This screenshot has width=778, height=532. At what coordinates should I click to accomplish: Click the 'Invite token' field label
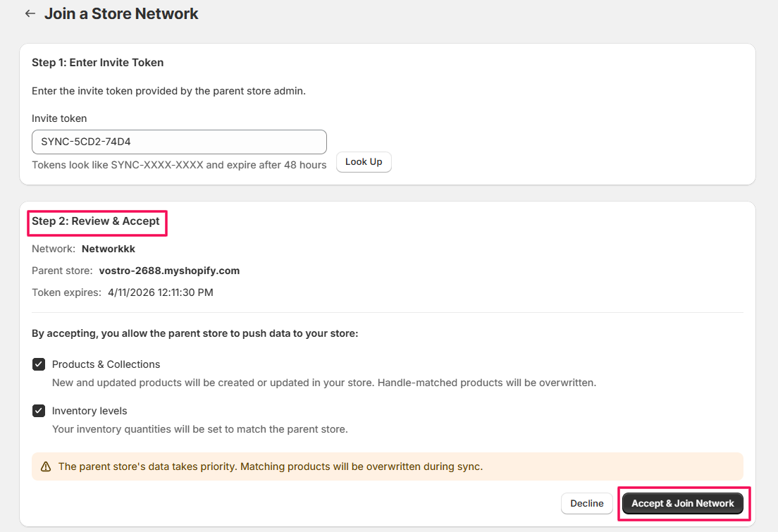coord(59,118)
